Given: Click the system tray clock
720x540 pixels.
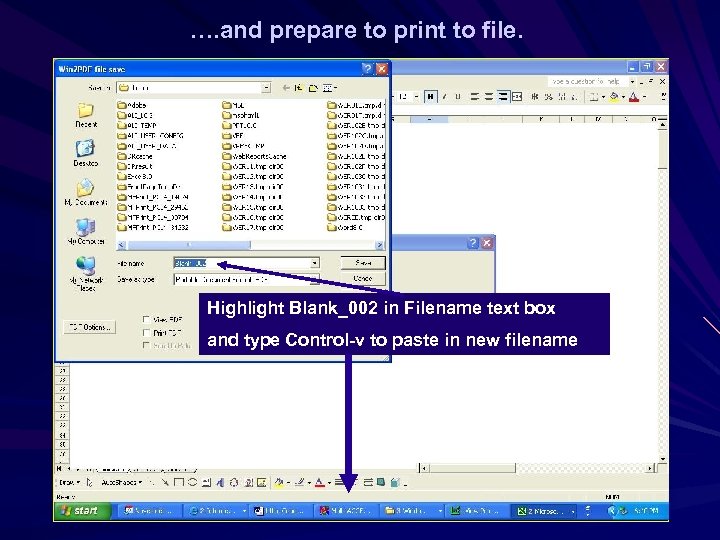Looking at the screenshot, I should point(647,511).
